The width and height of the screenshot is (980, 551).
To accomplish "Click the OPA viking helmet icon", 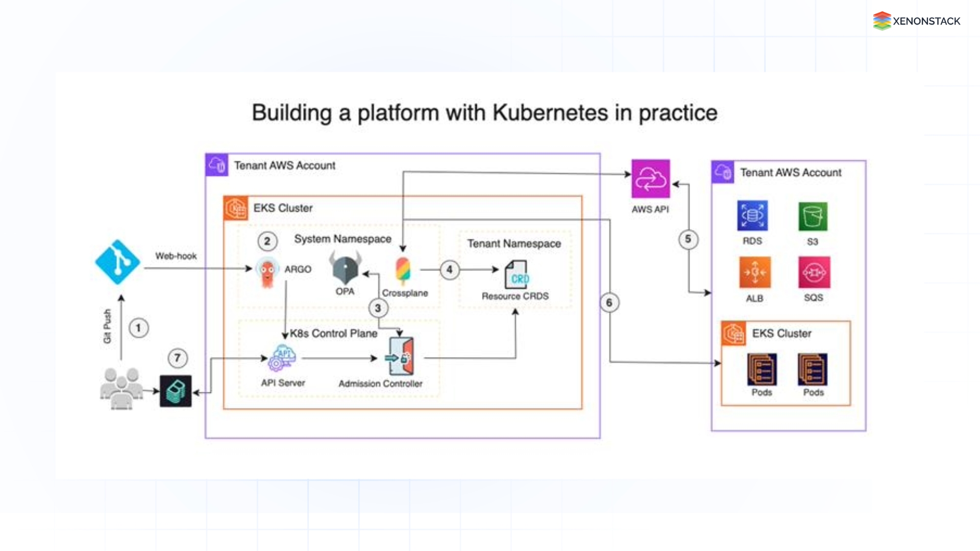I will [346, 268].
